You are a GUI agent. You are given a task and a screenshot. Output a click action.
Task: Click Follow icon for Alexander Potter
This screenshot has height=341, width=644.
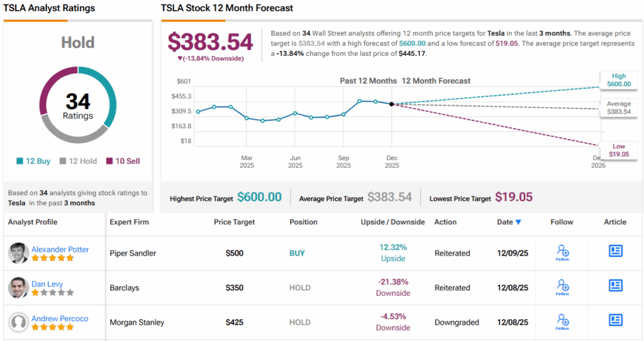pyautogui.click(x=563, y=252)
